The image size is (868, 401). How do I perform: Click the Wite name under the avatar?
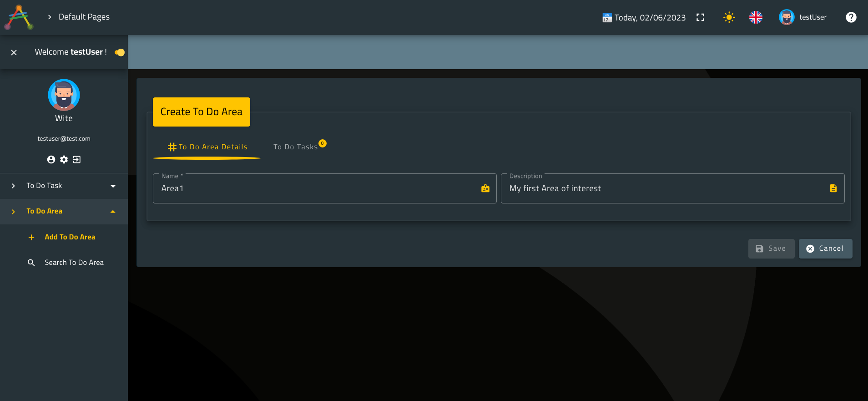click(x=64, y=118)
